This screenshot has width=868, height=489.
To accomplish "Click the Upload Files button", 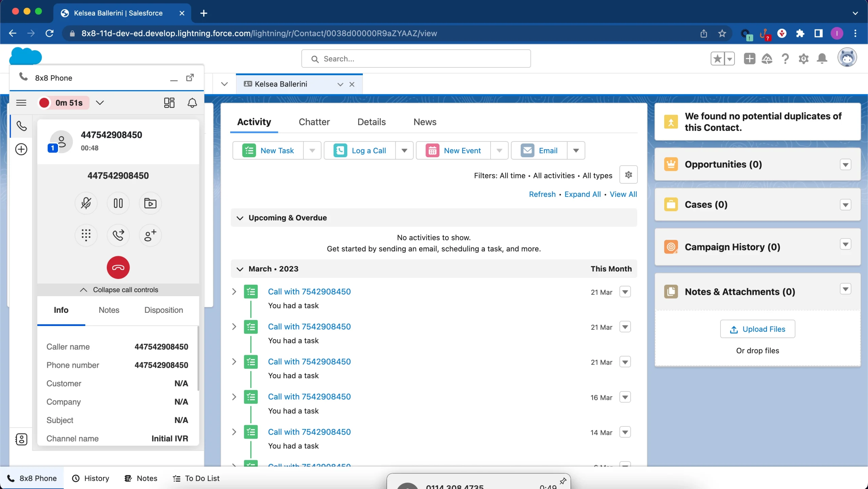I will click(757, 329).
